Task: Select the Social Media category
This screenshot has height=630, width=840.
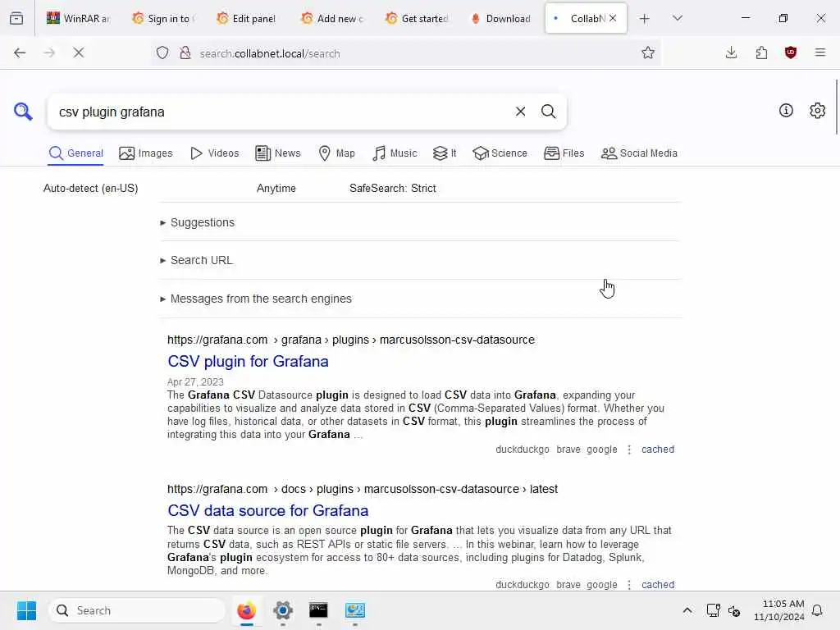Action: click(639, 153)
